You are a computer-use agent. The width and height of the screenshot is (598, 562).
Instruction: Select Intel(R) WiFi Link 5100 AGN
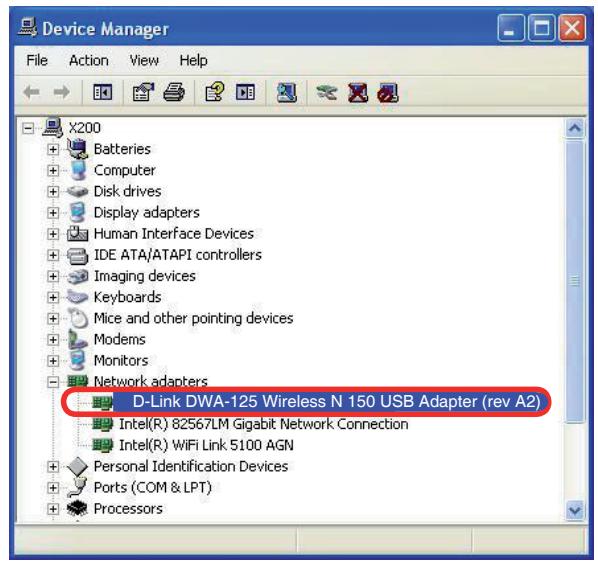pyautogui.click(x=206, y=445)
